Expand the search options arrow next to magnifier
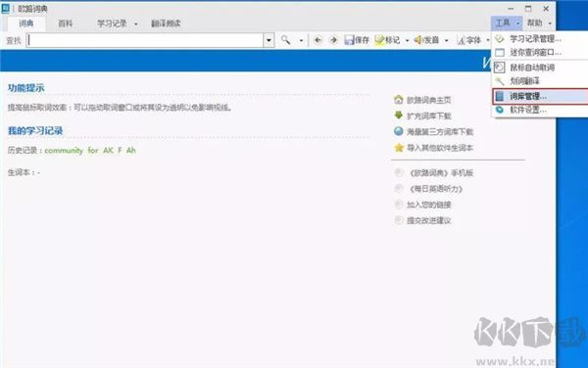Viewport: 588px width, 368px height. 301,40
